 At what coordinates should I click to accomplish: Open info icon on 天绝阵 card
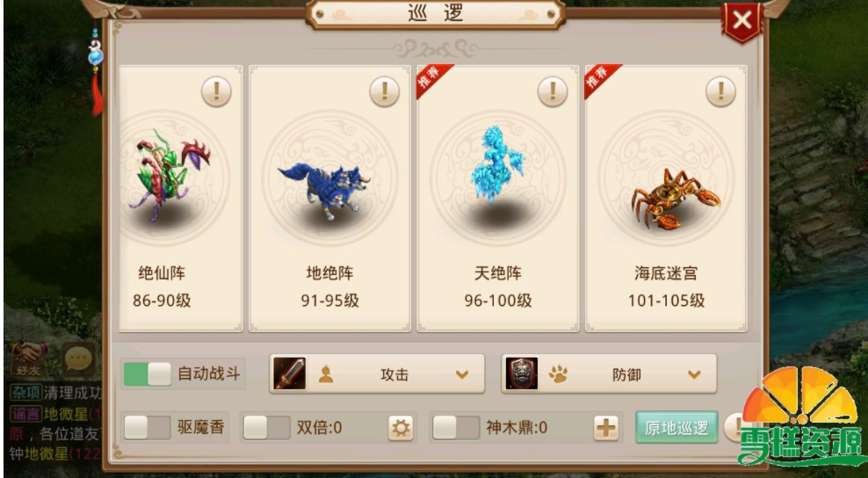[x=553, y=91]
